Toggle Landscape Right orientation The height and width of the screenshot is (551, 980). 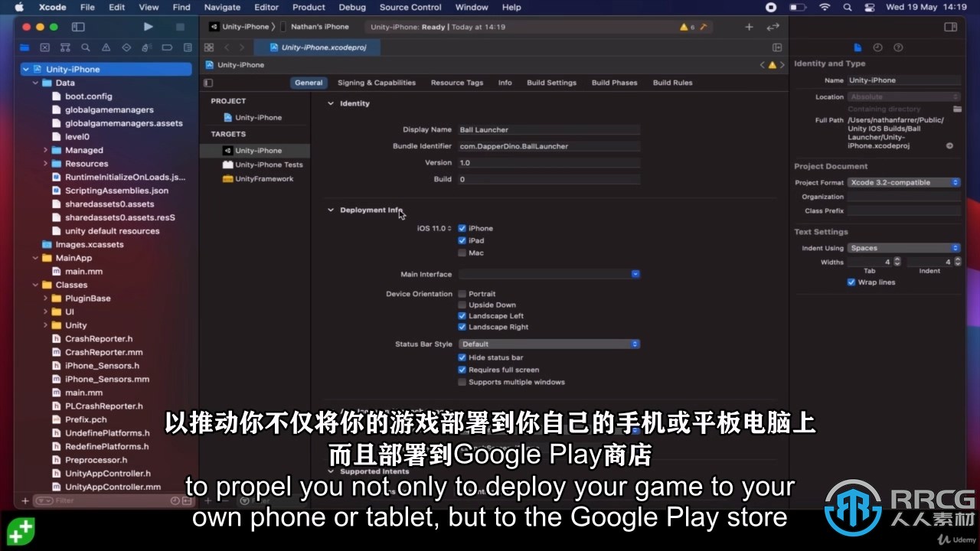(462, 327)
